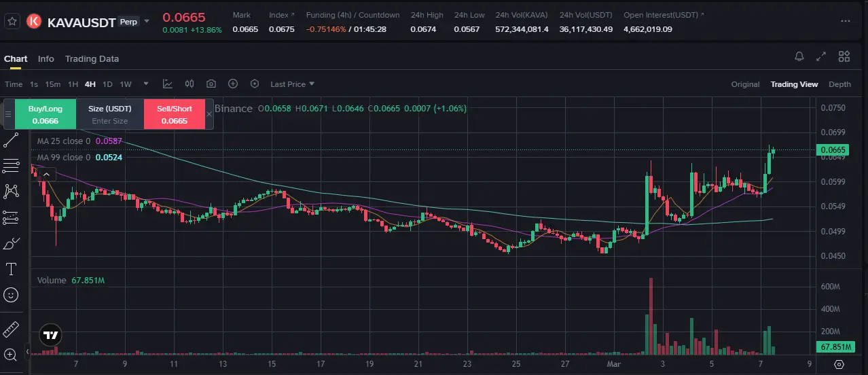
Task: Switch to the Info tab
Action: (x=46, y=58)
